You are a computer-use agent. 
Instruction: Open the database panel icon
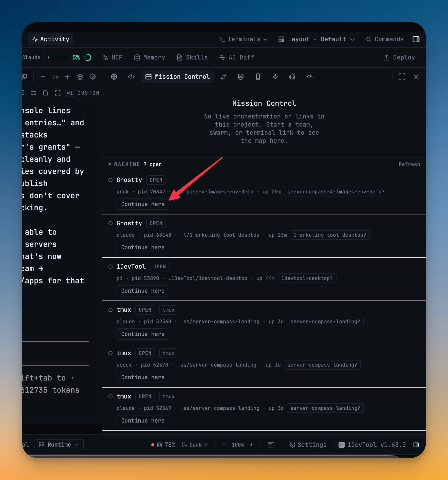tap(241, 77)
